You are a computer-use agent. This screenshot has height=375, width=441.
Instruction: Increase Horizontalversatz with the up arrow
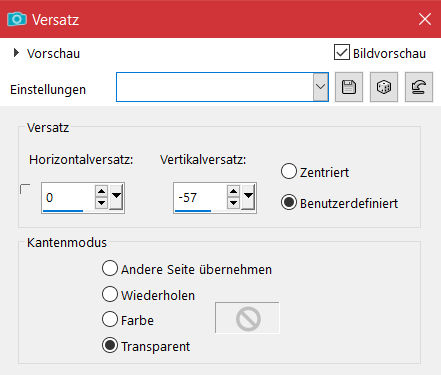[101, 191]
